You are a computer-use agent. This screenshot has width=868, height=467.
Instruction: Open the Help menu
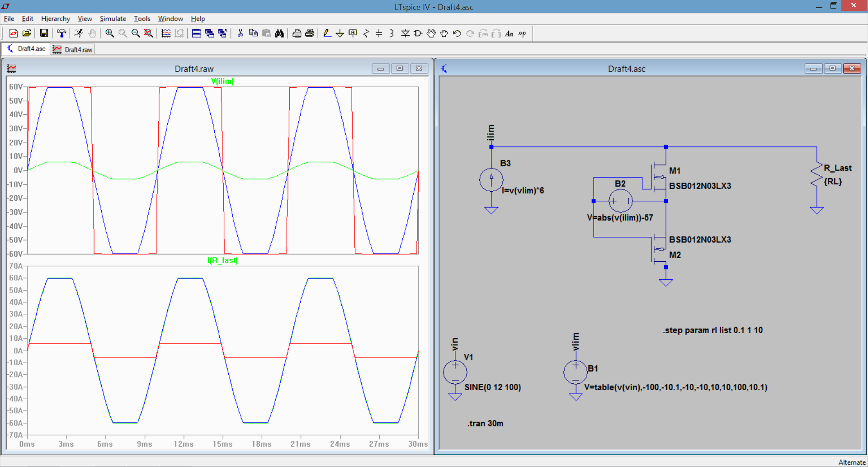(x=198, y=19)
